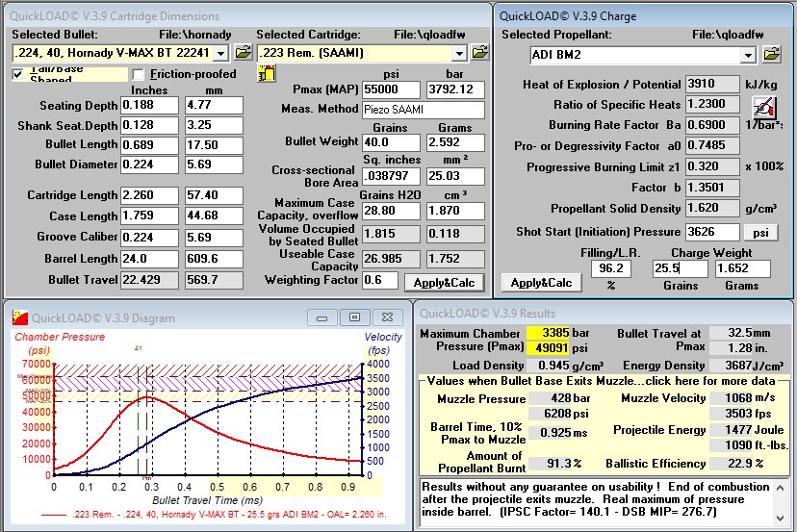
Task: Click the highlighted 49091 psi Pmax value
Action: click(548, 347)
